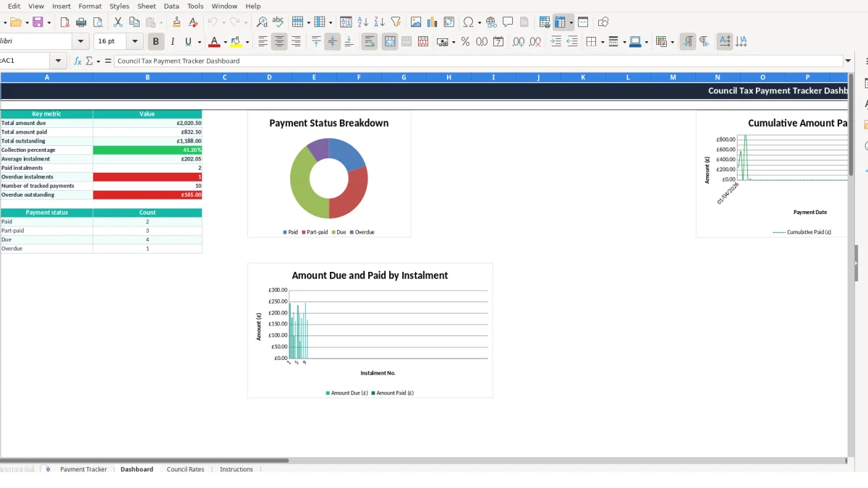Click the Define Print Area icon
The height and width of the screenshot is (488, 868).
coord(545,22)
